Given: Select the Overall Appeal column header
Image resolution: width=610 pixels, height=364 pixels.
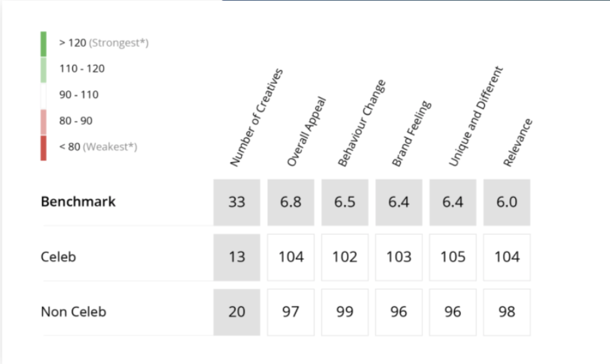Looking at the screenshot, I should [x=306, y=132].
